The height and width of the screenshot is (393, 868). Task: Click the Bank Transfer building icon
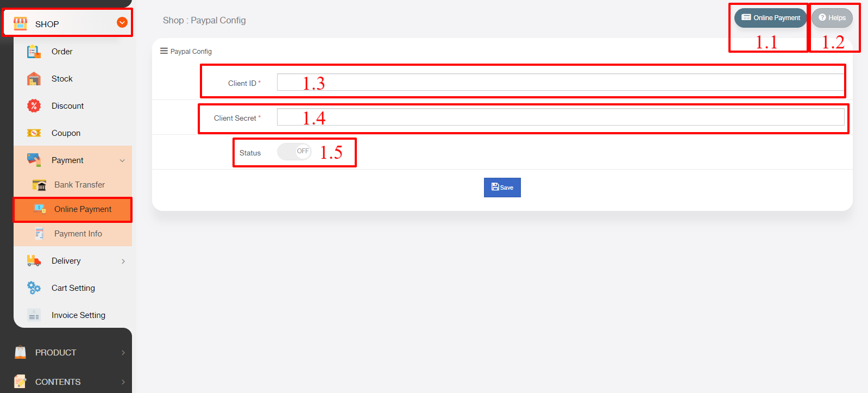tap(39, 185)
